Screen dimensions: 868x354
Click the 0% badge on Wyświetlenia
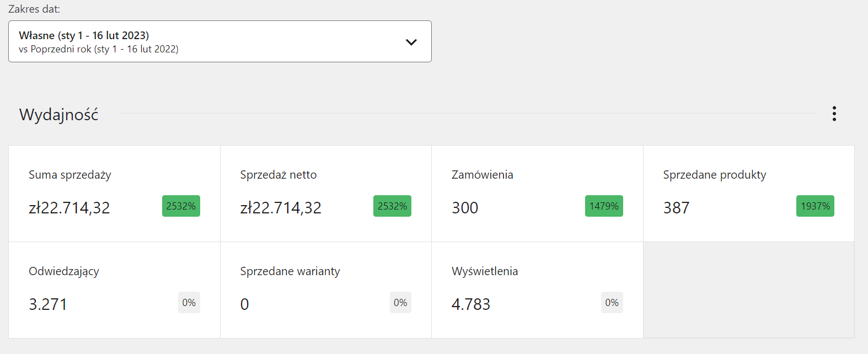612,303
